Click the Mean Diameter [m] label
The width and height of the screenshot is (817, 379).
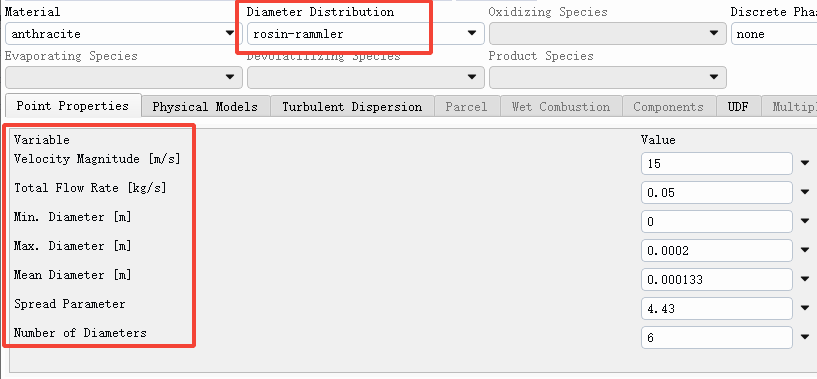[72, 275]
